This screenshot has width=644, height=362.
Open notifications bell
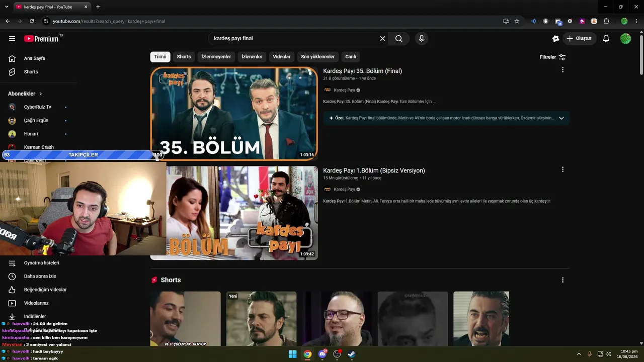[606, 39]
